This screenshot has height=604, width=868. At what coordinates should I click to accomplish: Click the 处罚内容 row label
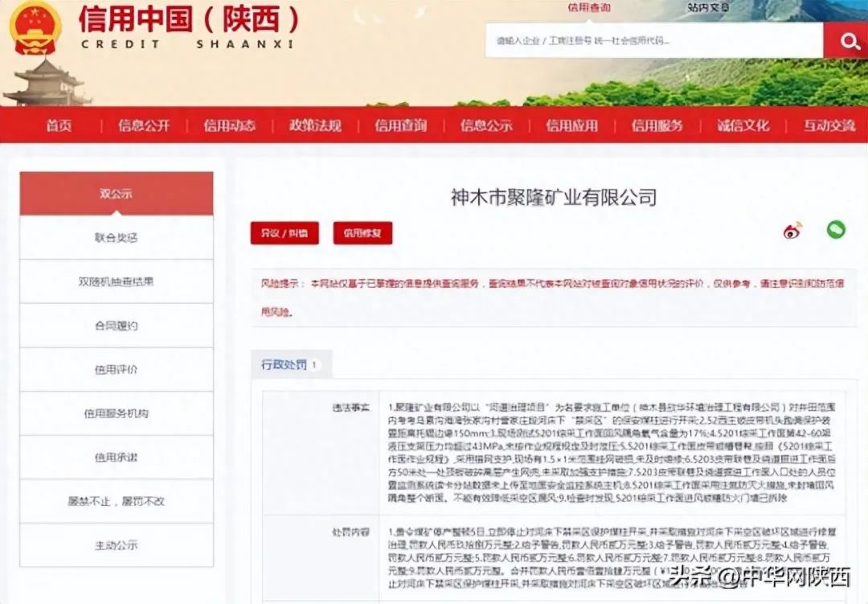[x=351, y=532]
